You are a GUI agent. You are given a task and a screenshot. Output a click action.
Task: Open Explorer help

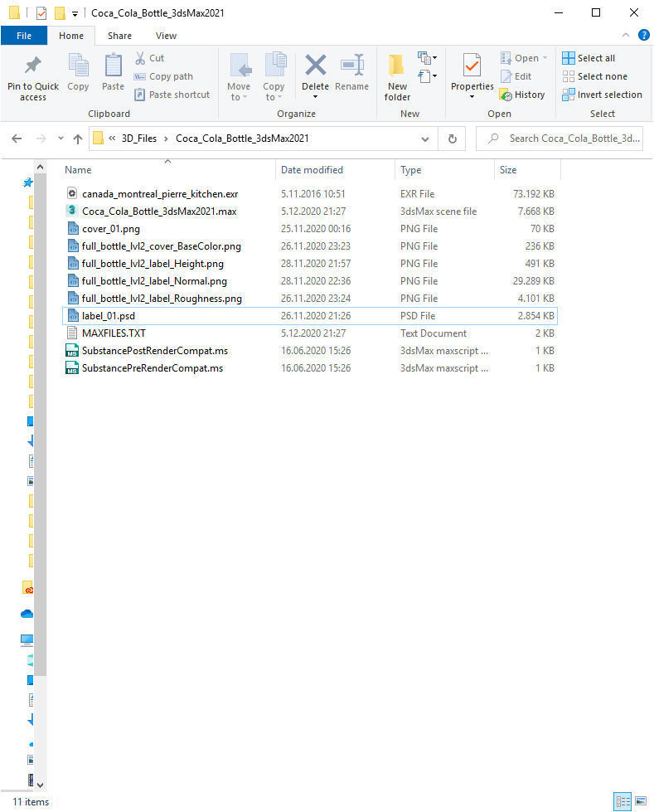coord(644,35)
